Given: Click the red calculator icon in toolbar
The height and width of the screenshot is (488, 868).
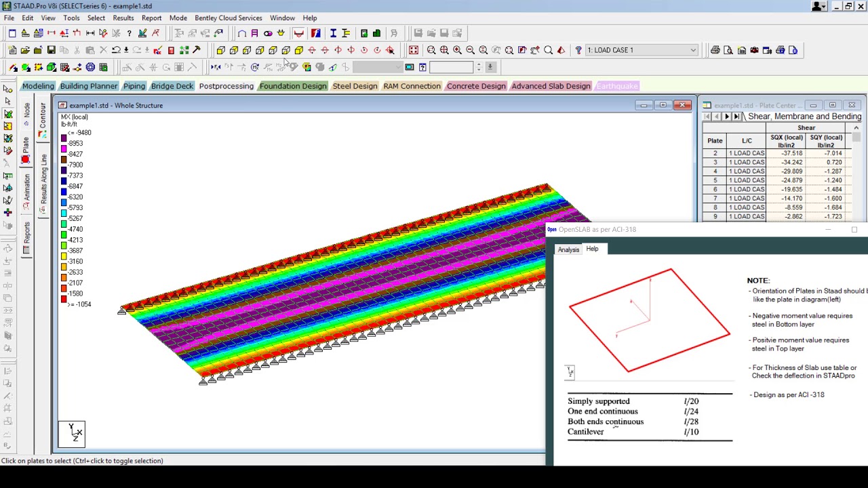Looking at the screenshot, I should pos(171,50).
